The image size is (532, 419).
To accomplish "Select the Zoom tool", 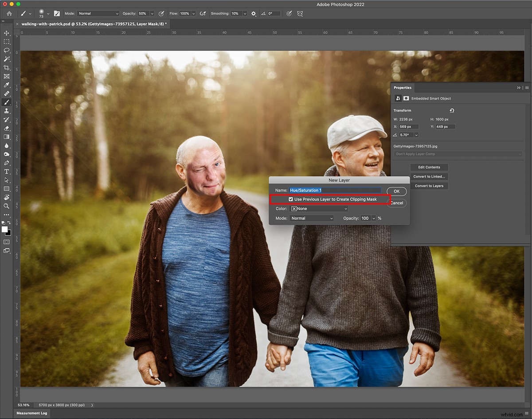I will point(7,206).
